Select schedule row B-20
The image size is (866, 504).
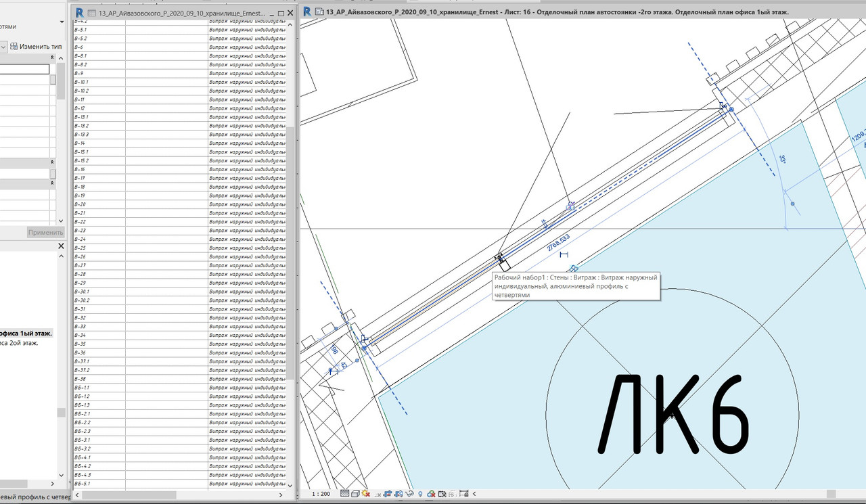(179, 204)
